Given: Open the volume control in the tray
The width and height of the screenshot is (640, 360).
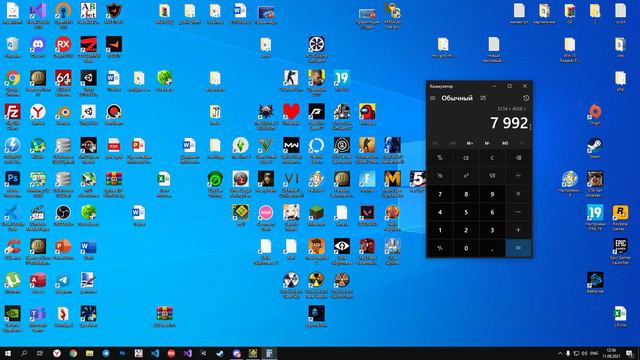Looking at the screenshot, I should tap(584, 353).
